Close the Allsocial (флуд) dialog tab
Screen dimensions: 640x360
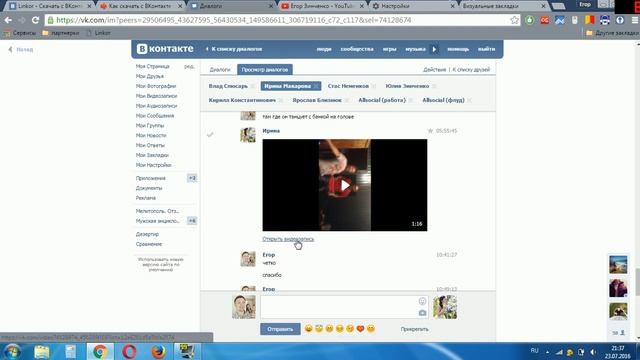tap(469, 100)
